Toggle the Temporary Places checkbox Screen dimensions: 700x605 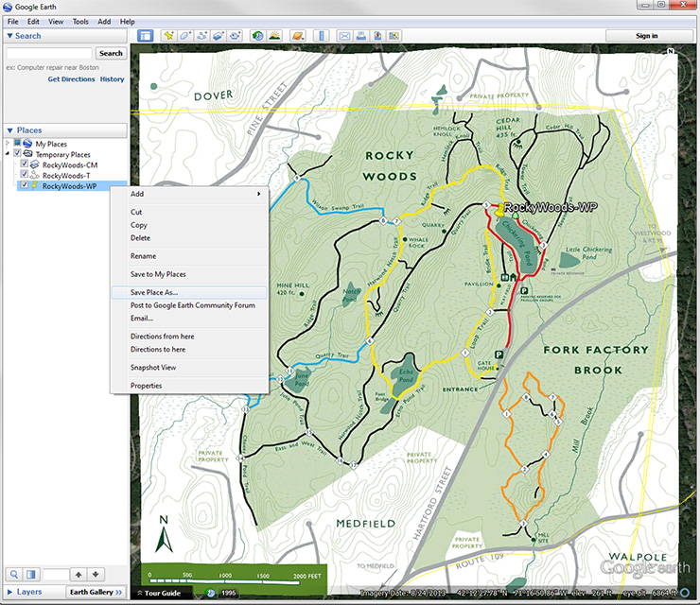[x=16, y=154]
